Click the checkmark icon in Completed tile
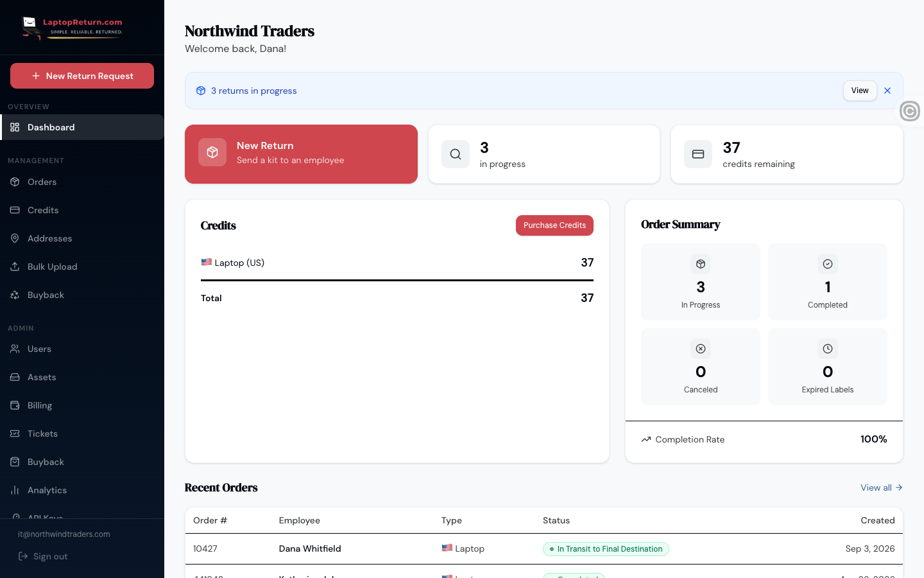The width and height of the screenshot is (924, 578). tap(828, 264)
